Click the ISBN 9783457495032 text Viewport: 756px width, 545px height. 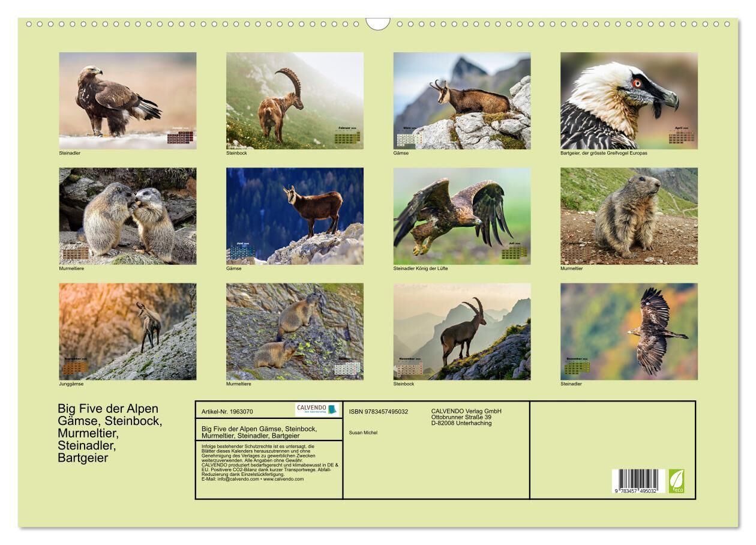pyautogui.click(x=378, y=411)
